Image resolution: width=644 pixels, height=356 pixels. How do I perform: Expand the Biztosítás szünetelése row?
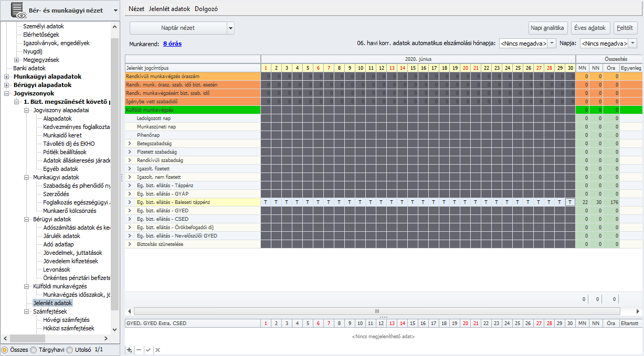[x=129, y=244]
